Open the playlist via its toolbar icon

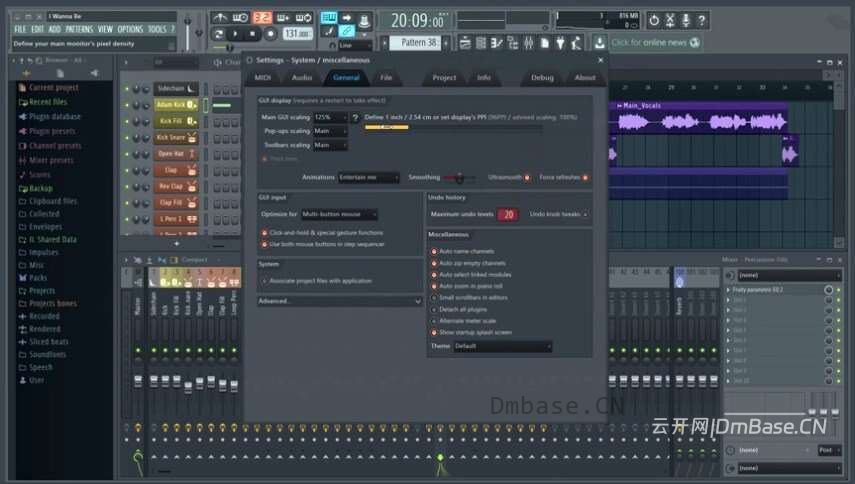pyautogui.click(x=465, y=43)
